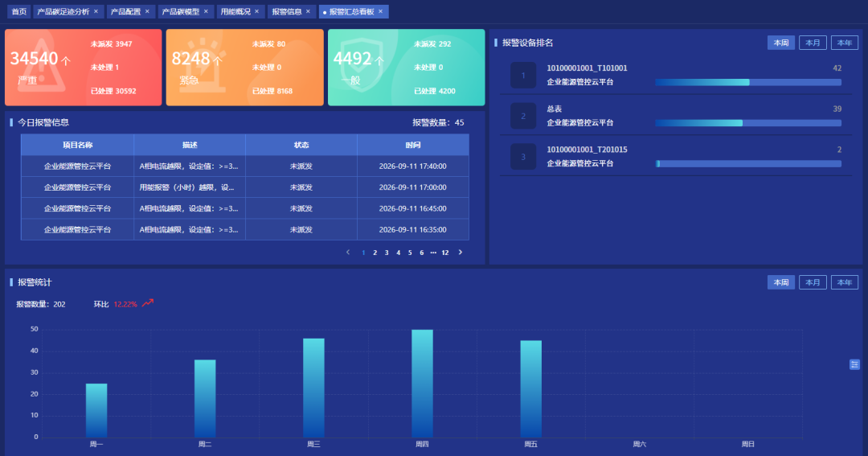Go to page 5 of alarm table
This screenshot has width=868, height=456.
pos(410,253)
